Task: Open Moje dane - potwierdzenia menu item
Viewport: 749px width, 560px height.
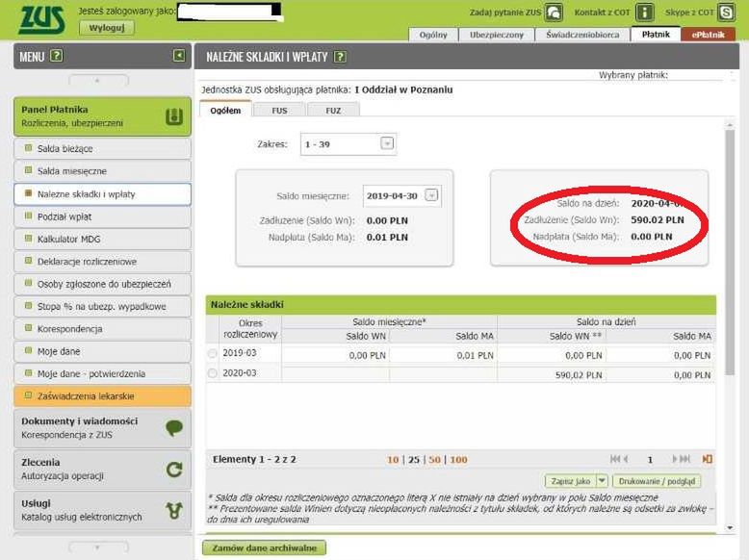Action: [x=102, y=373]
